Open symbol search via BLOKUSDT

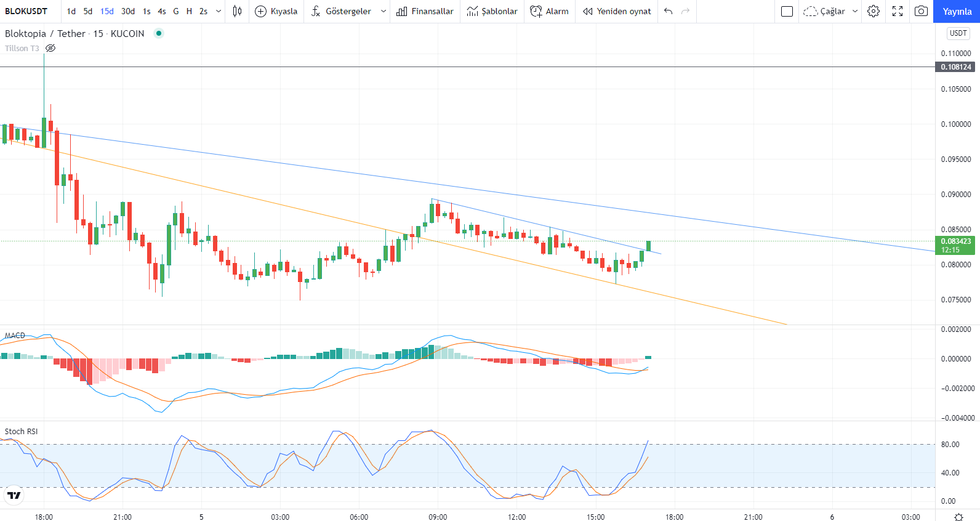[26, 11]
